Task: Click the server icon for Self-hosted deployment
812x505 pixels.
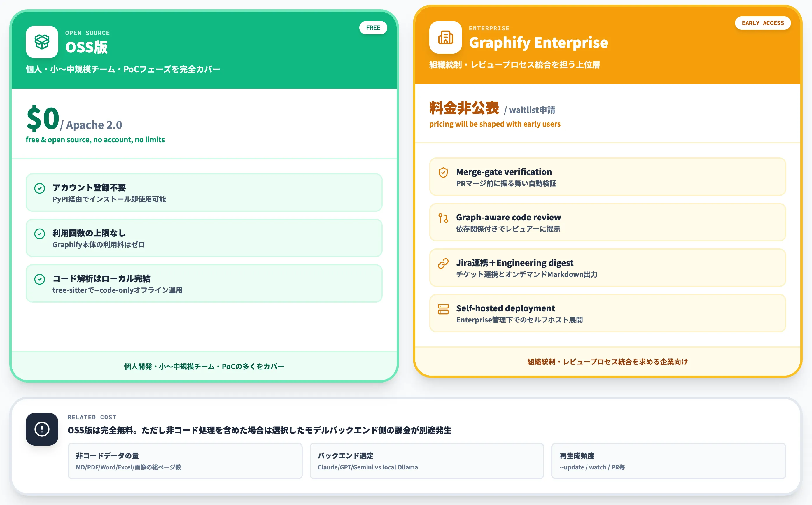Action: click(443, 309)
